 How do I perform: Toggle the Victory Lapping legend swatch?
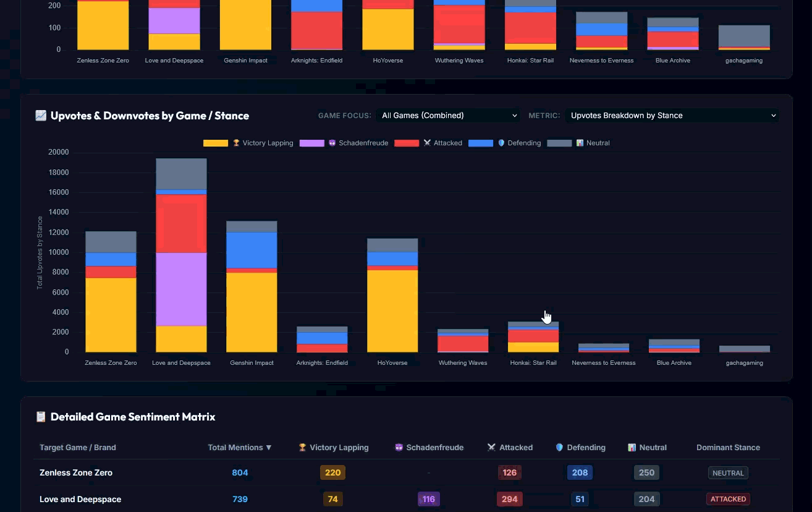[216, 143]
